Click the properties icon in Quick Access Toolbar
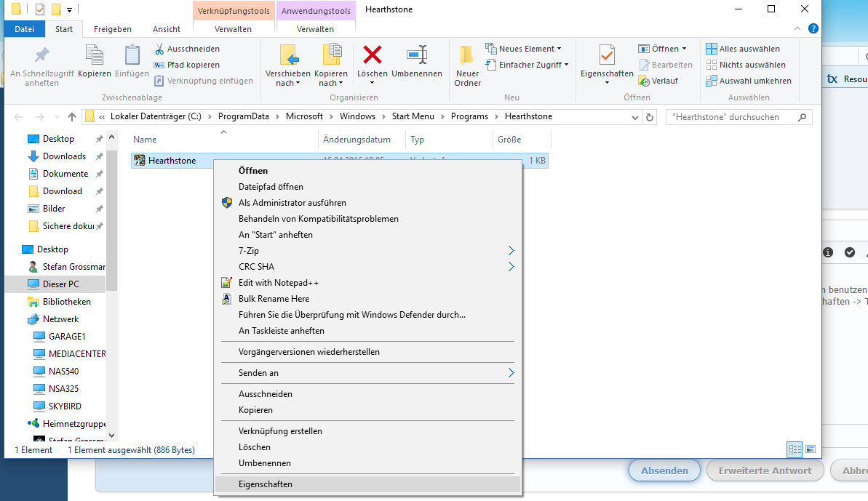Image resolution: width=868 pixels, height=501 pixels. [x=40, y=9]
